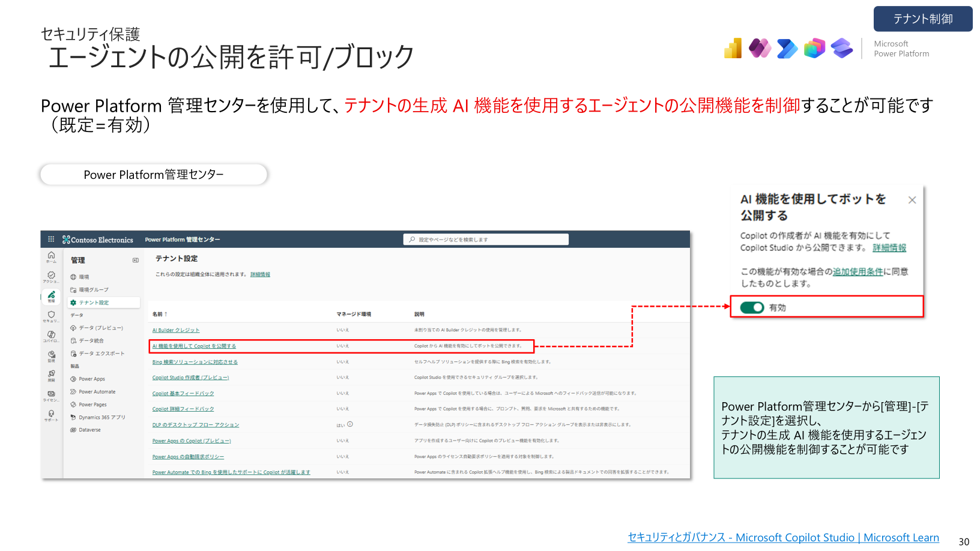Click the データ section label in navigation
This screenshot has width=980, height=551.
tap(77, 315)
